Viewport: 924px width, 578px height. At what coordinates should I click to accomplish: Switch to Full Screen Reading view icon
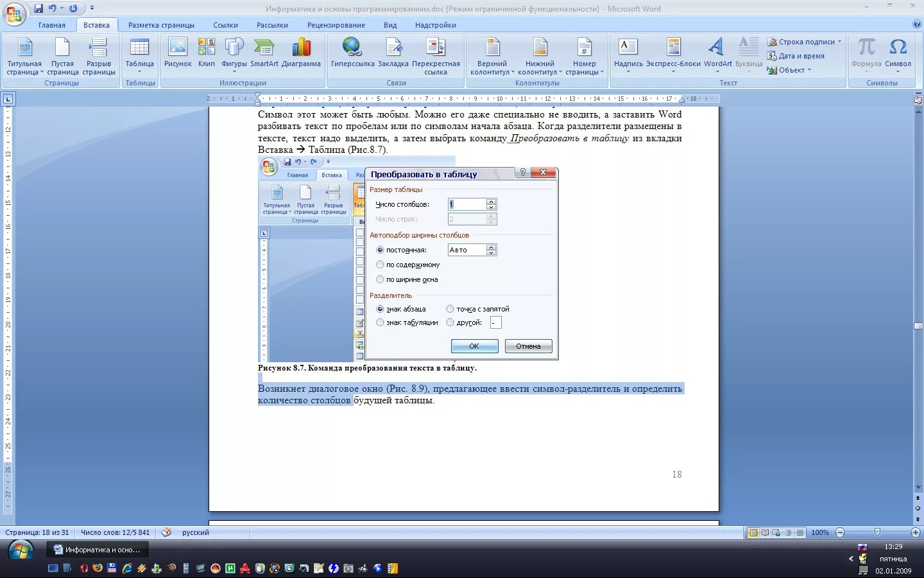(765, 532)
